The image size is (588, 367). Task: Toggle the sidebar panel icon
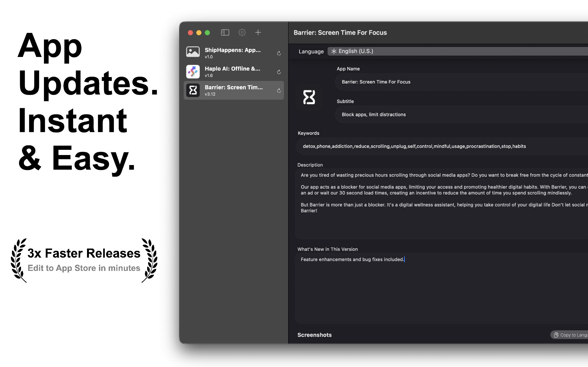[x=225, y=32]
